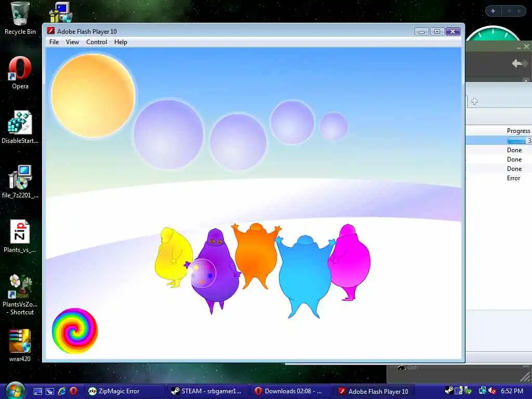Open a new tab in Opera window
This screenshot has height=399, width=532.
point(474,101)
